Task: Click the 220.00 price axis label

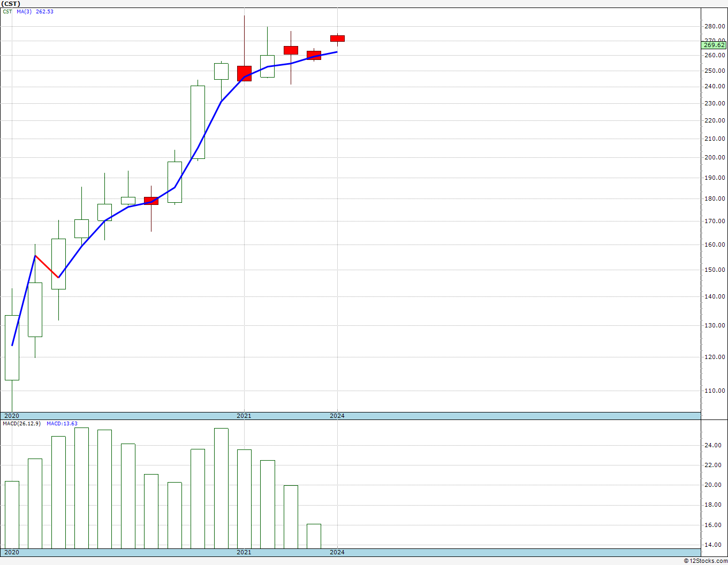Action: pos(715,120)
